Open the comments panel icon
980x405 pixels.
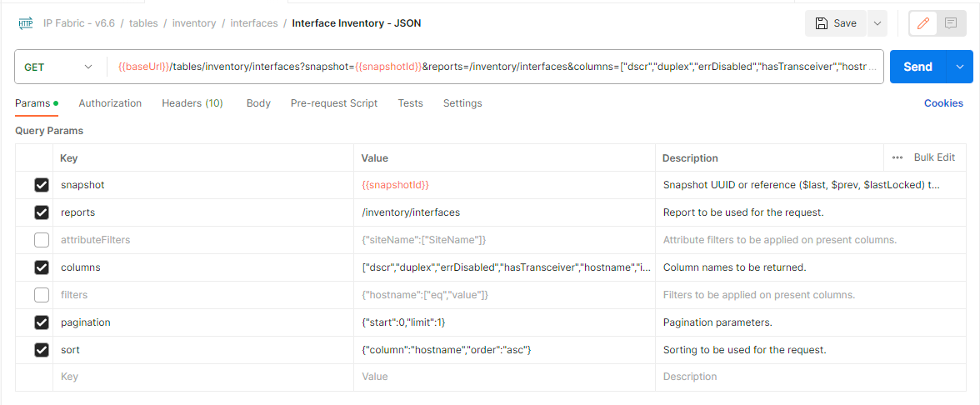click(950, 23)
